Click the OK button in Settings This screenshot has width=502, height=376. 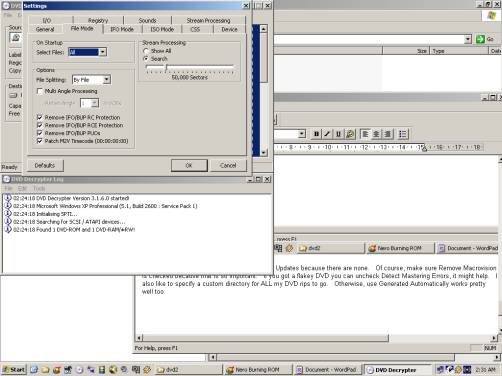click(189, 165)
